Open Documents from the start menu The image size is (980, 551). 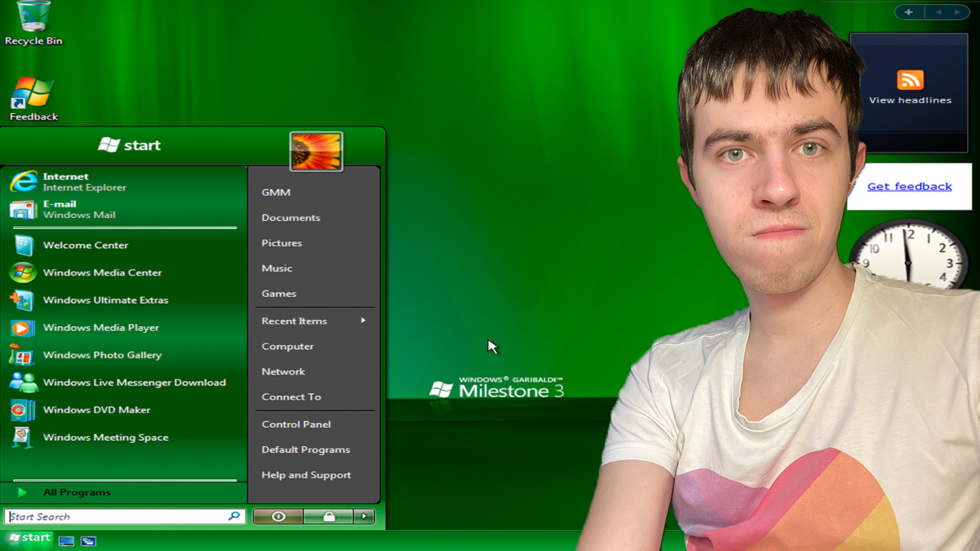[x=291, y=218]
